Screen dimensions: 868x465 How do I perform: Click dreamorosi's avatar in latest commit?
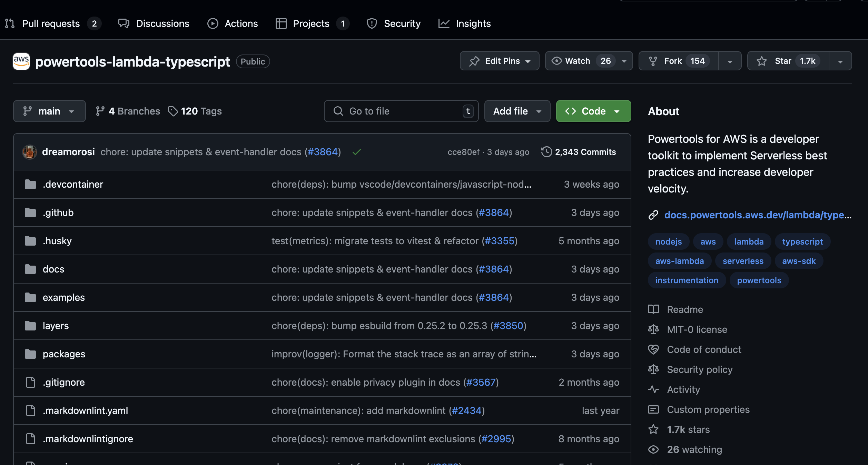click(x=30, y=152)
